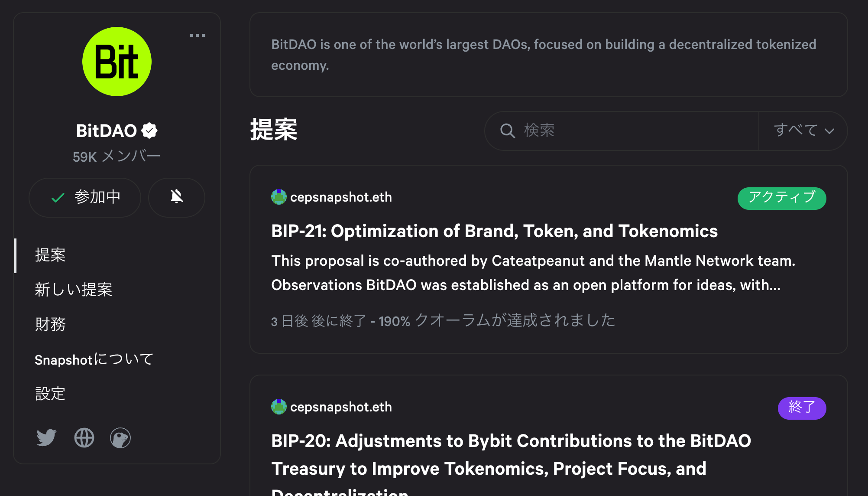
Task: Open 設定 settings in sidebar
Action: (x=50, y=394)
